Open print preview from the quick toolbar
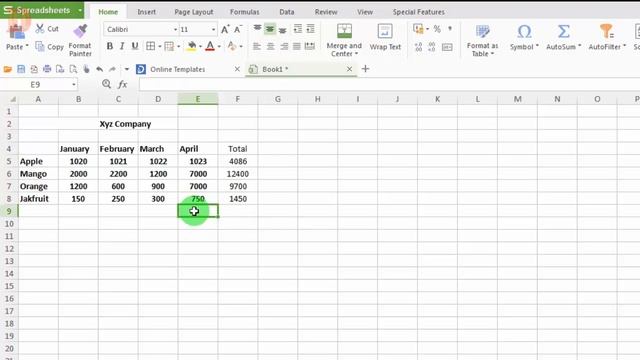Viewport: 640px width, 360px height. [73, 69]
